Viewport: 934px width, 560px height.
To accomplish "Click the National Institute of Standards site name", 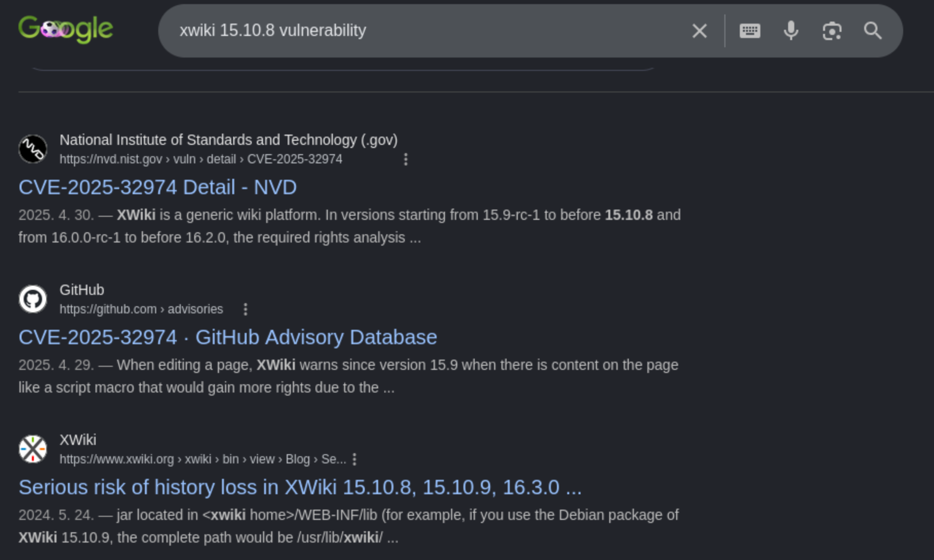I will coord(229,140).
